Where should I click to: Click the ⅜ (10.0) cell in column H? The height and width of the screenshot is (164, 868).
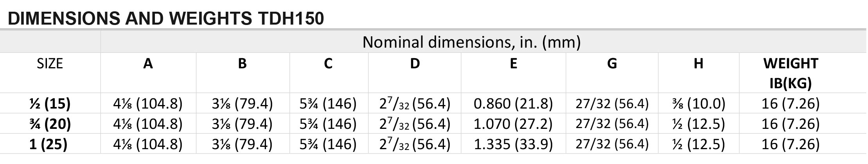coord(698,103)
